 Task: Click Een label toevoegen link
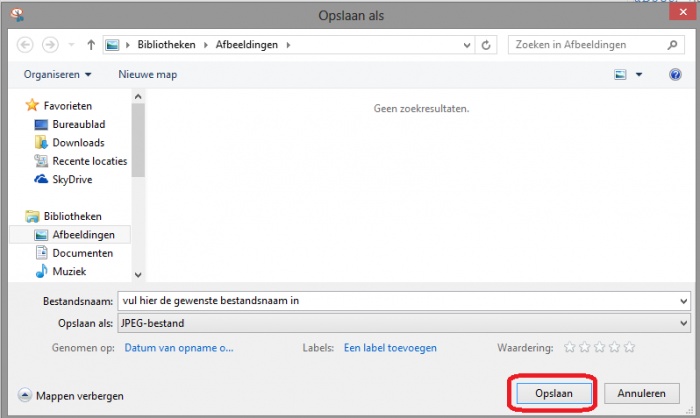(x=390, y=348)
